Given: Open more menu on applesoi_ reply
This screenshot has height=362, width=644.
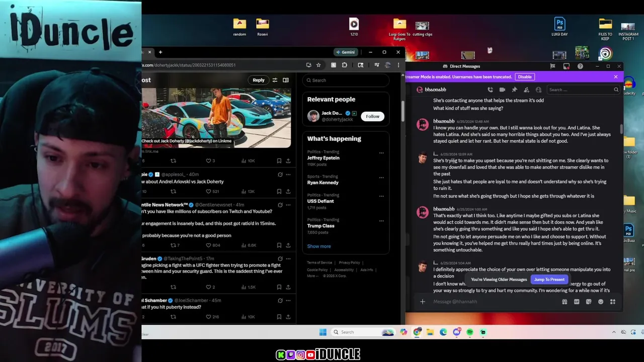Looking at the screenshot, I should click(x=288, y=174).
